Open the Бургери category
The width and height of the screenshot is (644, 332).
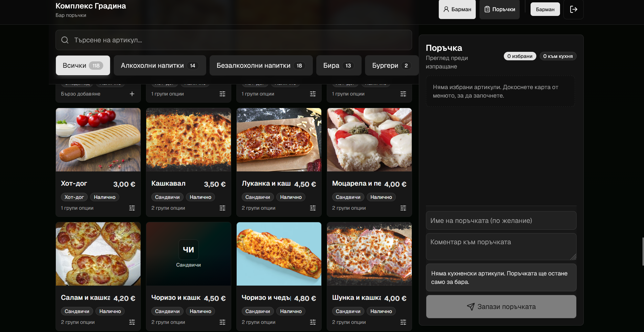click(x=392, y=65)
